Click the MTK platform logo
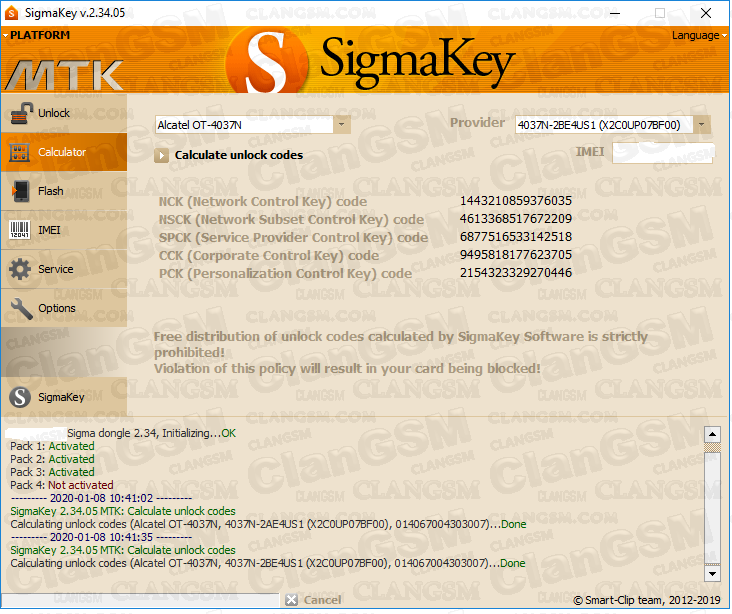The image size is (732, 614). 64,75
